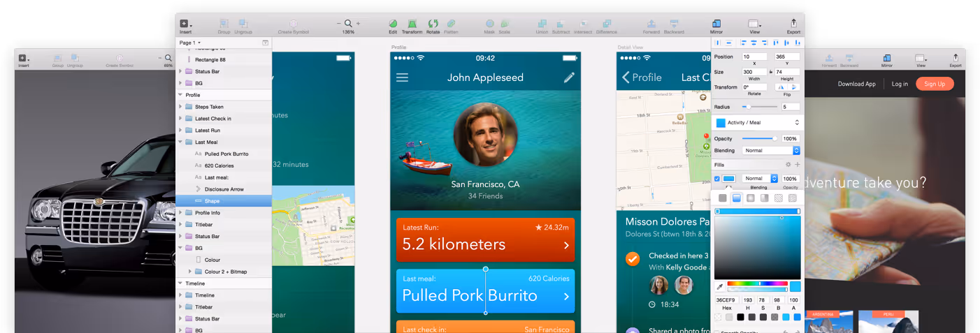
Task: Select the Edit tool in toolbar
Action: coord(393,27)
